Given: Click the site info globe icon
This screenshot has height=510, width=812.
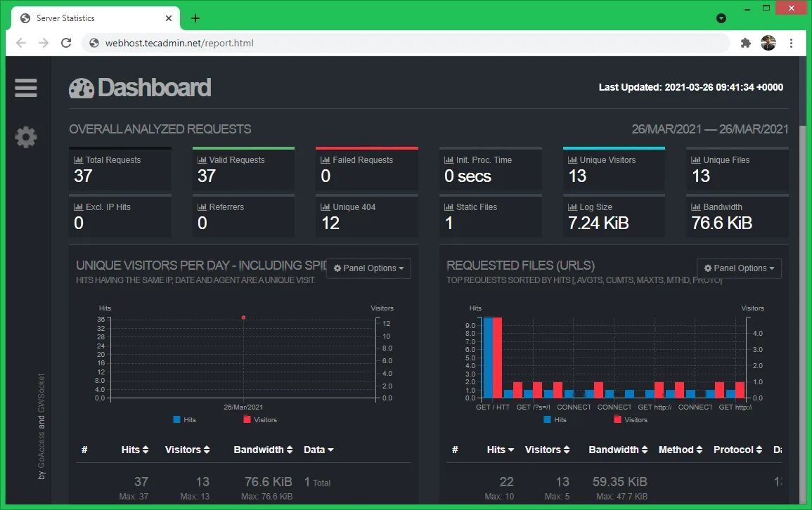Looking at the screenshot, I should click(x=94, y=43).
